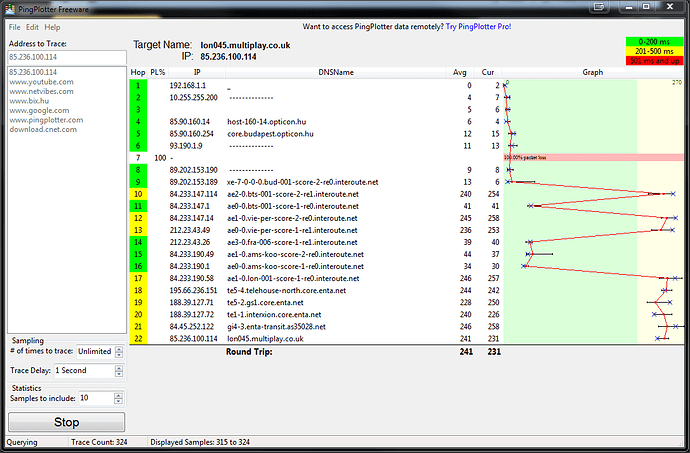Screen dimensions: 690x453
Task: Select the final hop 22 row lon045.multiplay.co.uk
Action: point(300,340)
